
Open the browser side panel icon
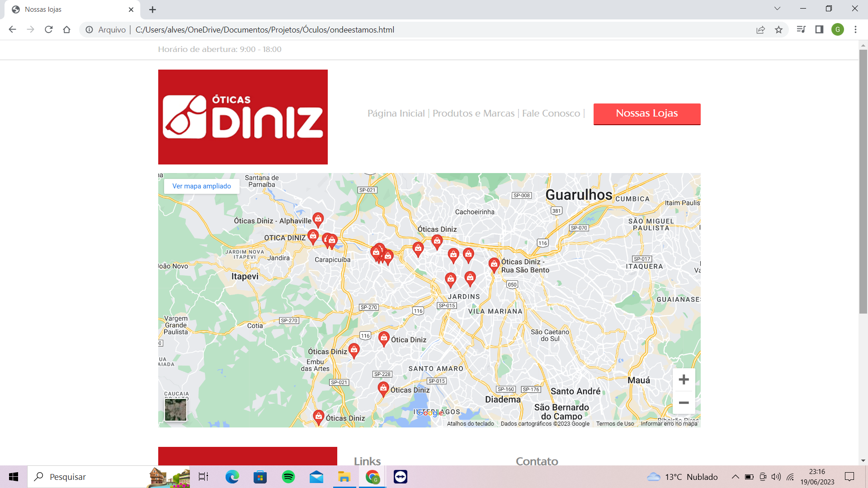click(x=819, y=30)
